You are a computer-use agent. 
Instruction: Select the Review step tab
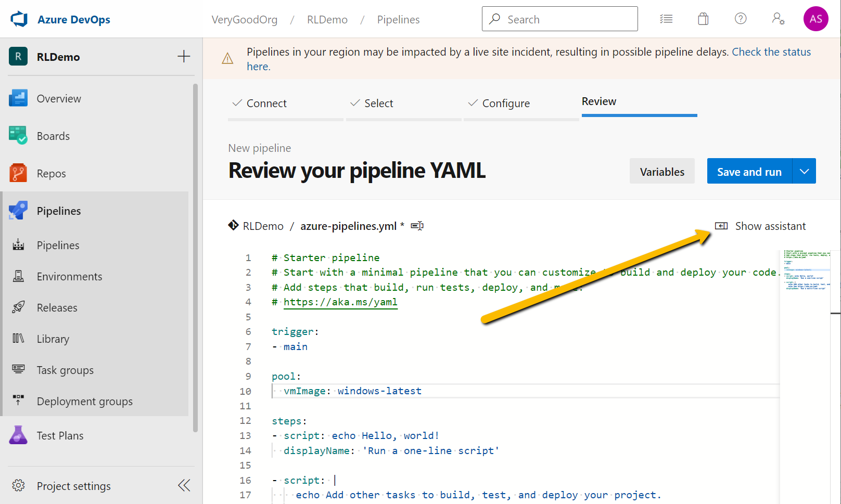(x=640, y=102)
